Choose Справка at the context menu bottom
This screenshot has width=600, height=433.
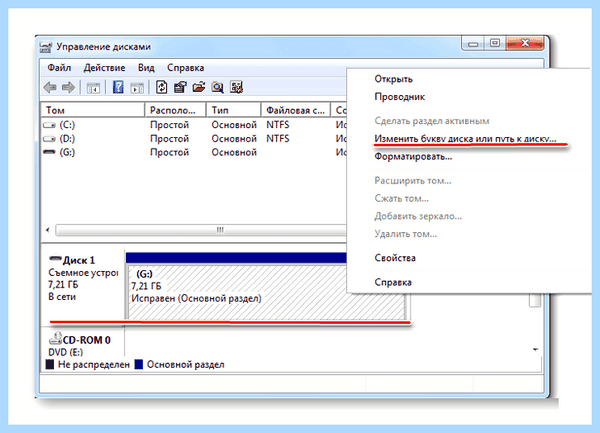(393, 282)
